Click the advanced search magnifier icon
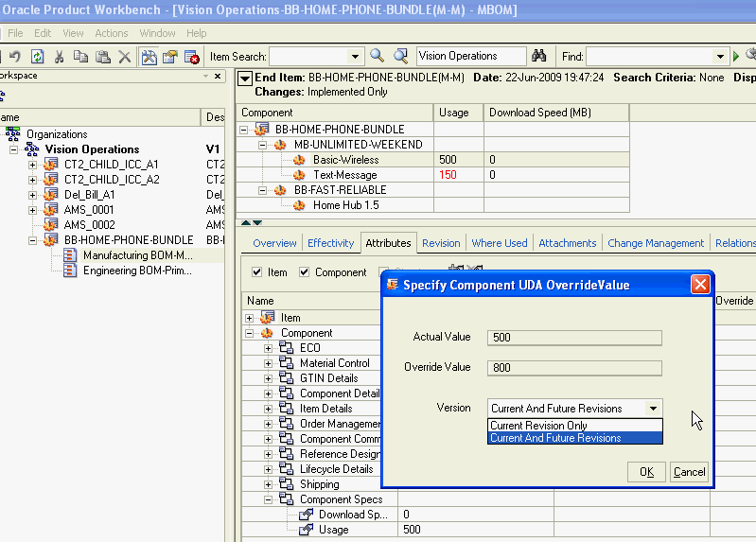756x542 pixels. point(400,56)
